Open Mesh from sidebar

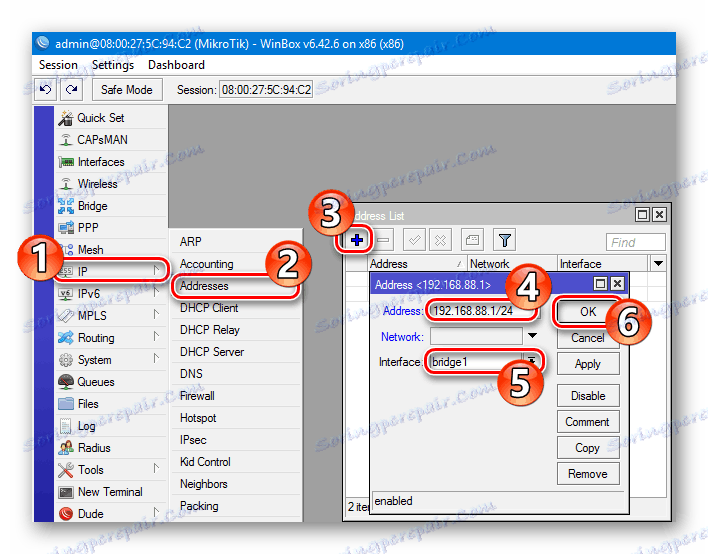(111, 250)
